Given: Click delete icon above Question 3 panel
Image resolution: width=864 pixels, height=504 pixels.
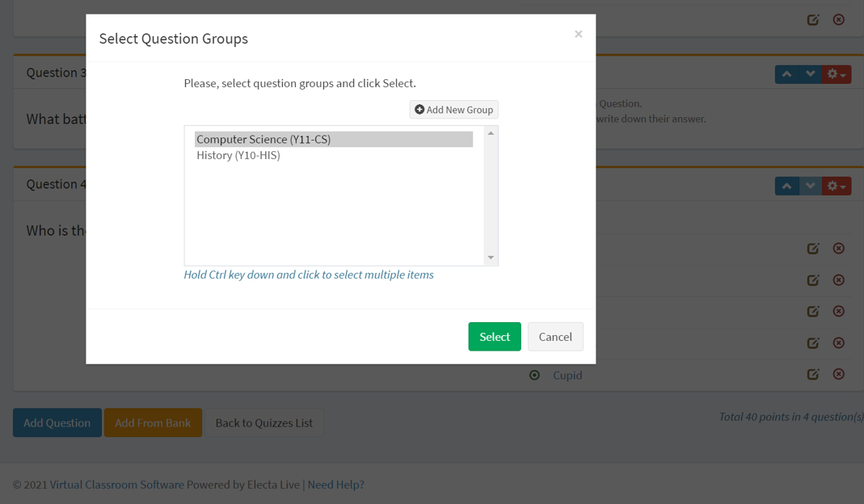Looking at the screenshot, I should [x=839, y=19].
